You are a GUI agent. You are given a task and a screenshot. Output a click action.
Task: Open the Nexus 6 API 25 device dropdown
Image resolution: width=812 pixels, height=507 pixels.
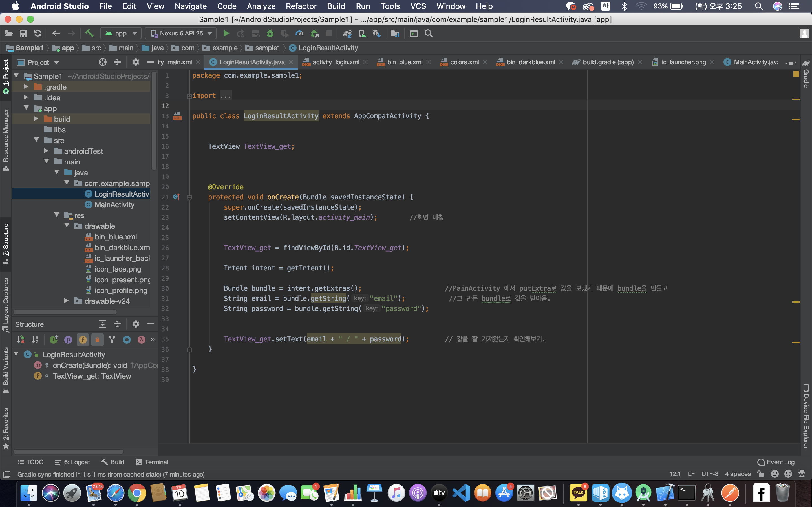coord(181,34)
